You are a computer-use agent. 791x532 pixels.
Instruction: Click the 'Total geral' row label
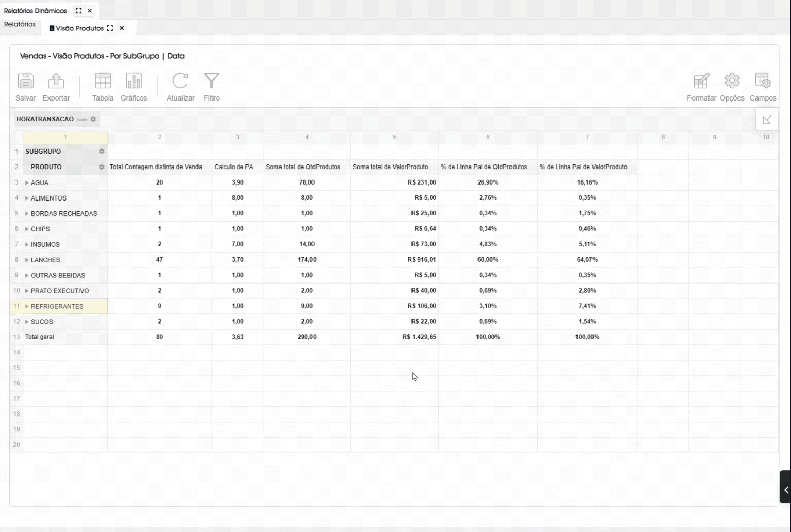pos(40,337)
